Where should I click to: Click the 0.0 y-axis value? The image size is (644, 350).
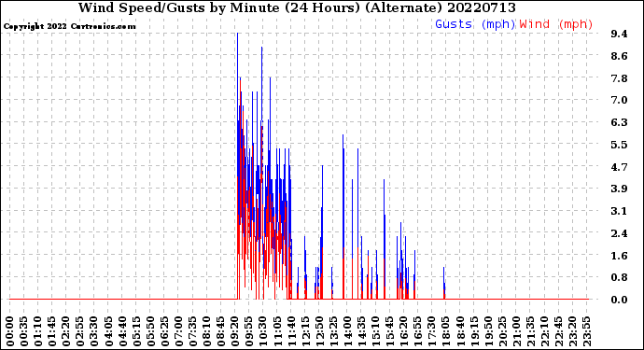tap(619, 300)
